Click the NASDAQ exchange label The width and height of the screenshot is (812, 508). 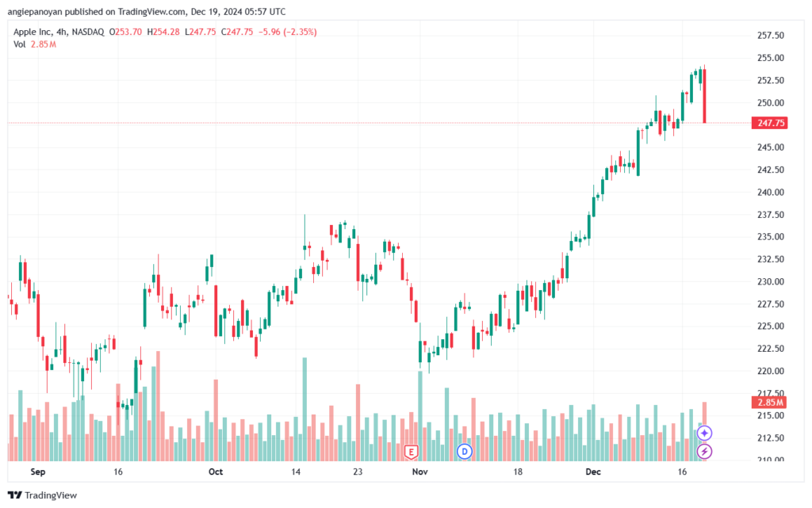pos(88,32)
